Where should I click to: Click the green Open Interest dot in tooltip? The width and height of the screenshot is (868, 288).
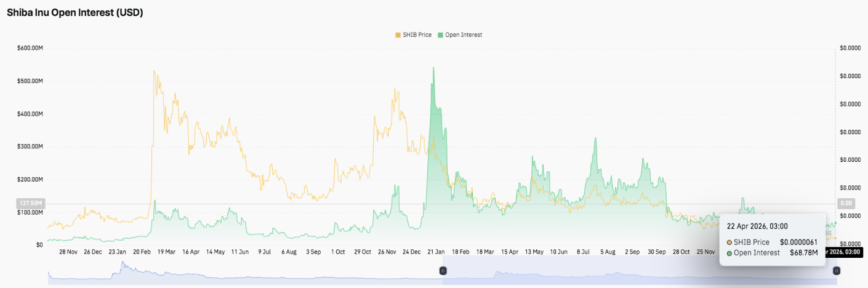(729, 253)
